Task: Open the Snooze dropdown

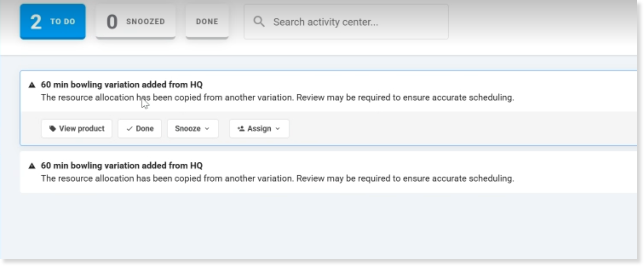Action: coord(192,129)
